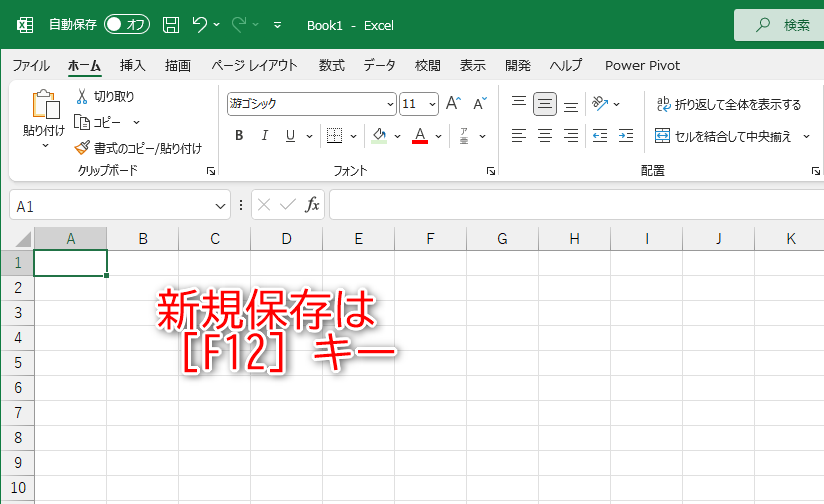This screenshot has width=824, height=504.
Task: Switch to the Power Pivot tab
Action: click(642, 65)
